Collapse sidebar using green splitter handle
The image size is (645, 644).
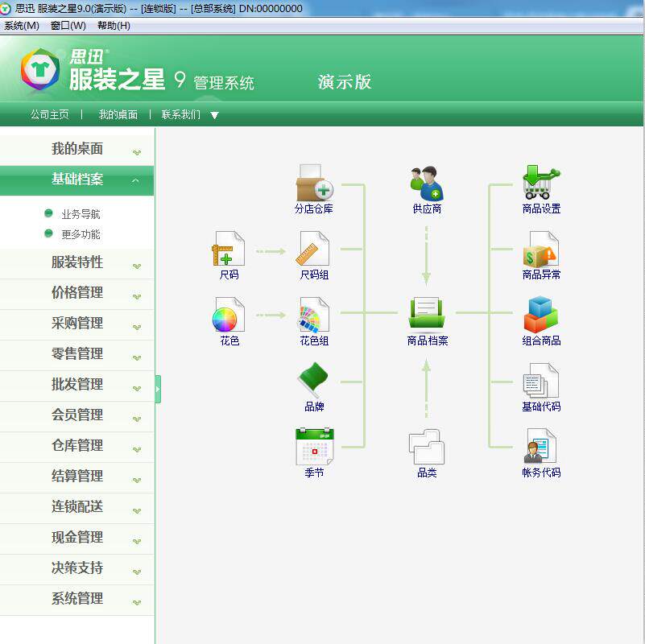pos(158,389)
